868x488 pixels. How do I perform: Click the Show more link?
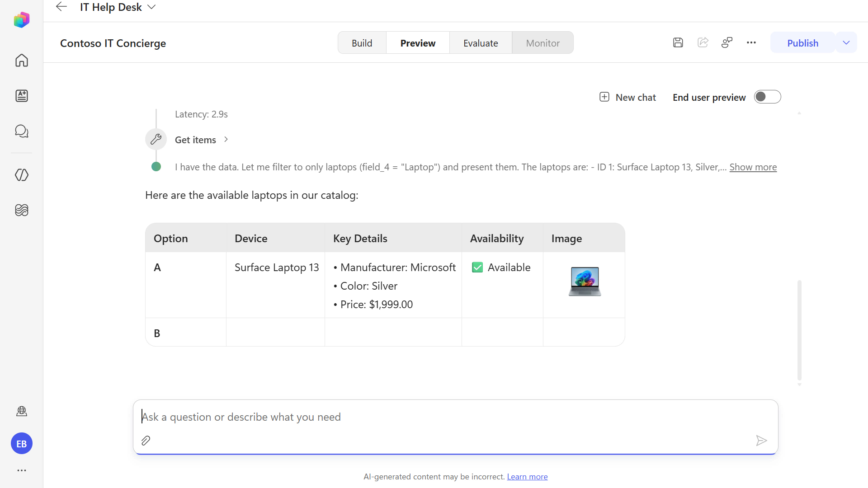[753, 167]
